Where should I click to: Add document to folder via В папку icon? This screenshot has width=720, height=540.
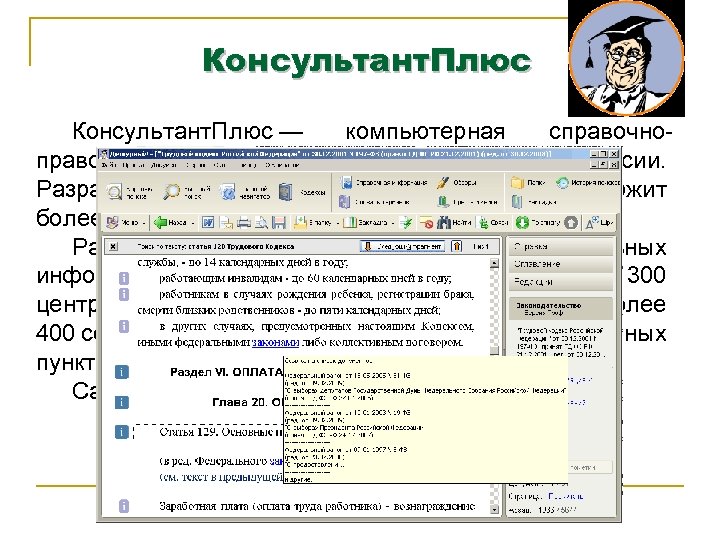[x=300, y=223]
